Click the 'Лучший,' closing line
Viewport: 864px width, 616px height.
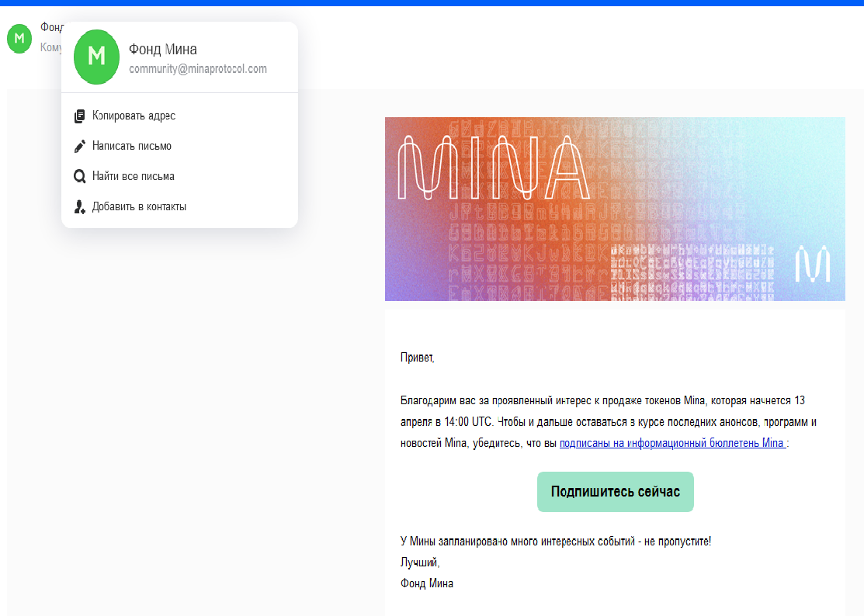tap(420, 562)
